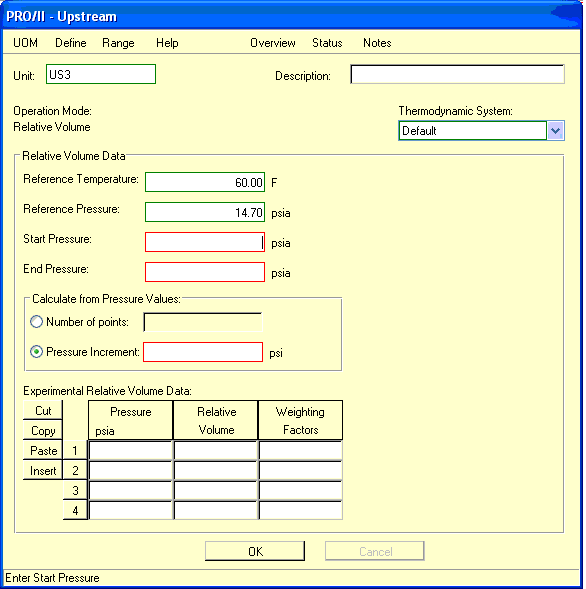Click the Cut button beside the table
This screenshot has height=589, width=586.
point(43,411)
